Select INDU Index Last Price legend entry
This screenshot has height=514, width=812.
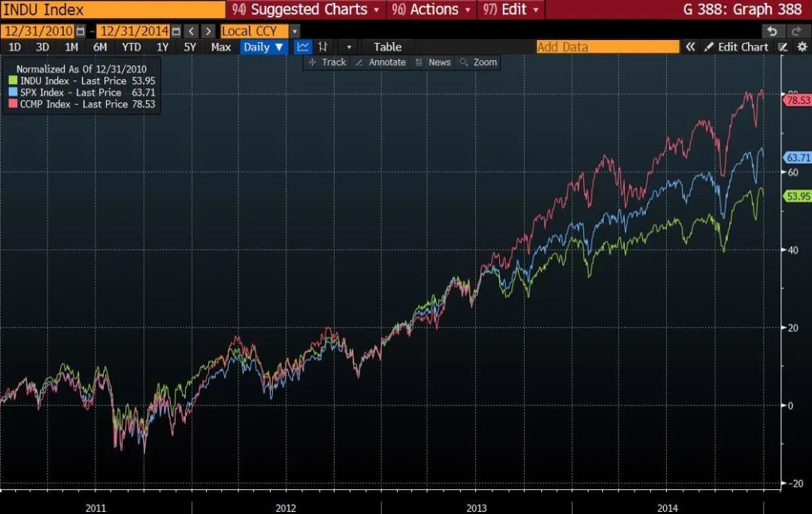pos(82,81)
